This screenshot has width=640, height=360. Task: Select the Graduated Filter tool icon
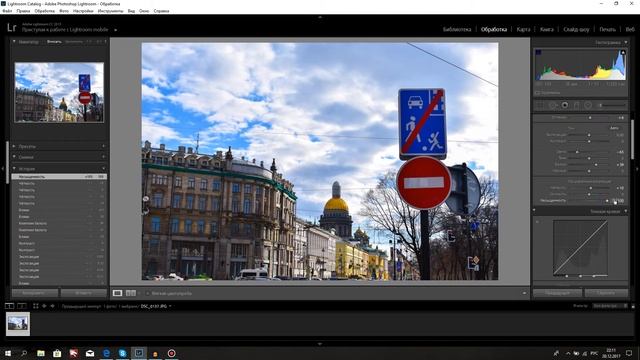pos(576,105)
